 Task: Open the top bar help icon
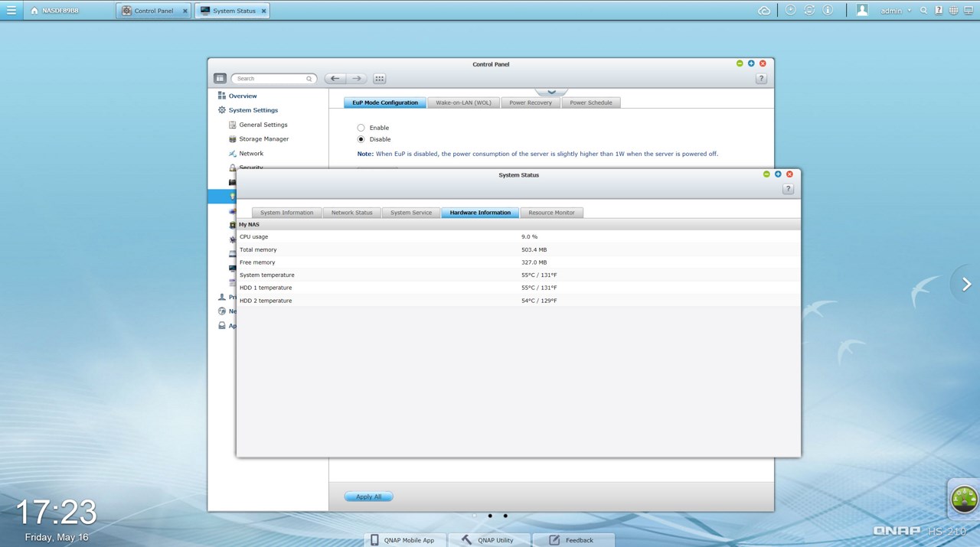pos(939,11)
